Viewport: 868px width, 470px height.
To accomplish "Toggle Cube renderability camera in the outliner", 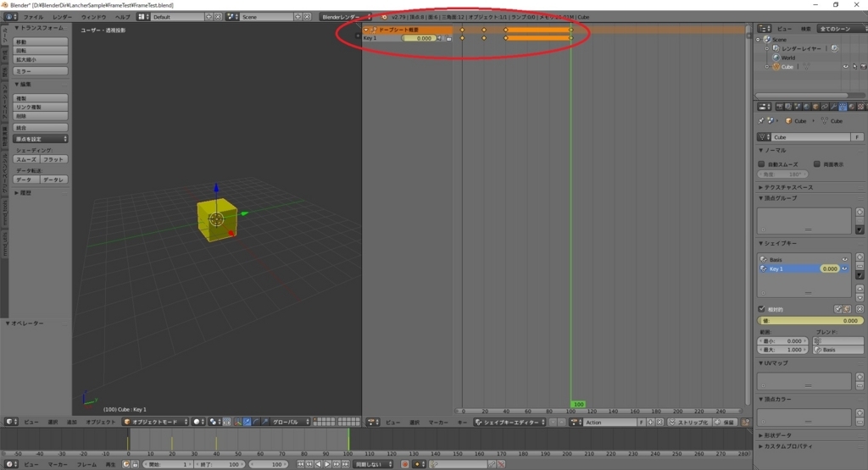I will pyautogui.click(x=863, y=67).
